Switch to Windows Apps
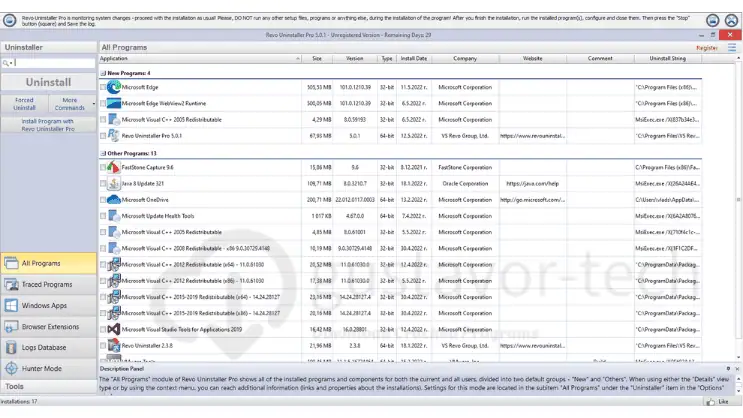The width and height of the screenshot is (743, 418). [x=48, y=306]
